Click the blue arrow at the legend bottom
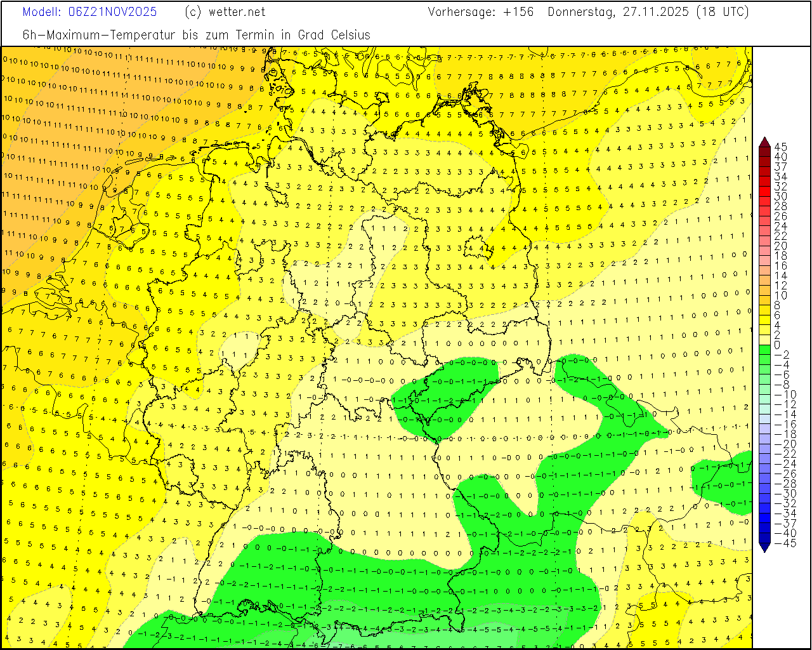Viewport: 812px width, 650px height. (x=764, y=547)
